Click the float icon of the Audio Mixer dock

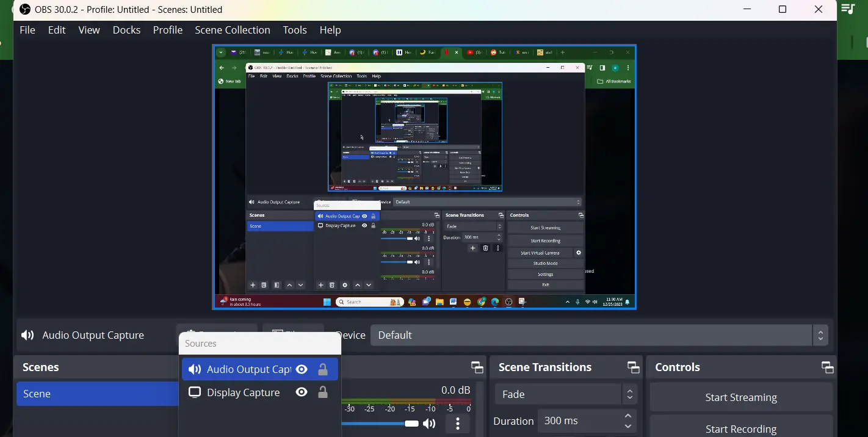477,367
